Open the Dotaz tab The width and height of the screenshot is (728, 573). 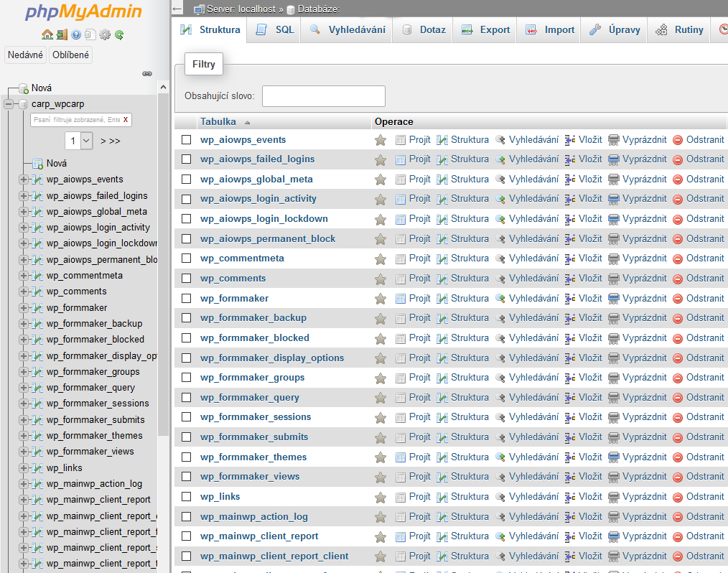423,29
